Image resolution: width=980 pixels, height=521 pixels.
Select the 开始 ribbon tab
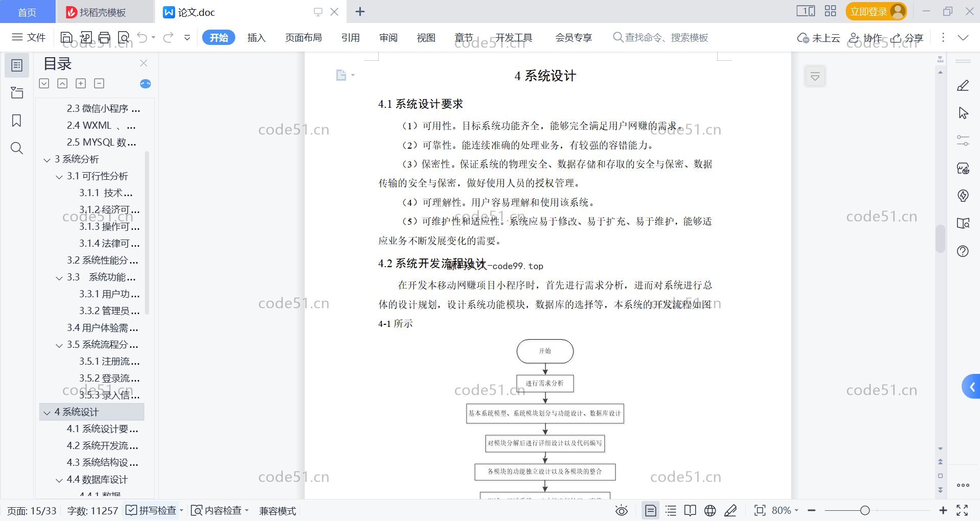(x=218, y=37)
